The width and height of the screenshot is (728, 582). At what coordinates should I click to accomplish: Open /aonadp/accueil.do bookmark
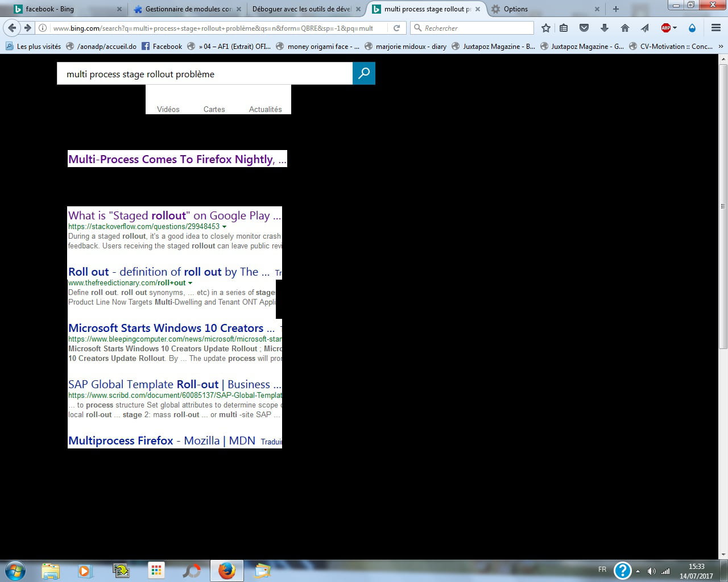(101, 47)
